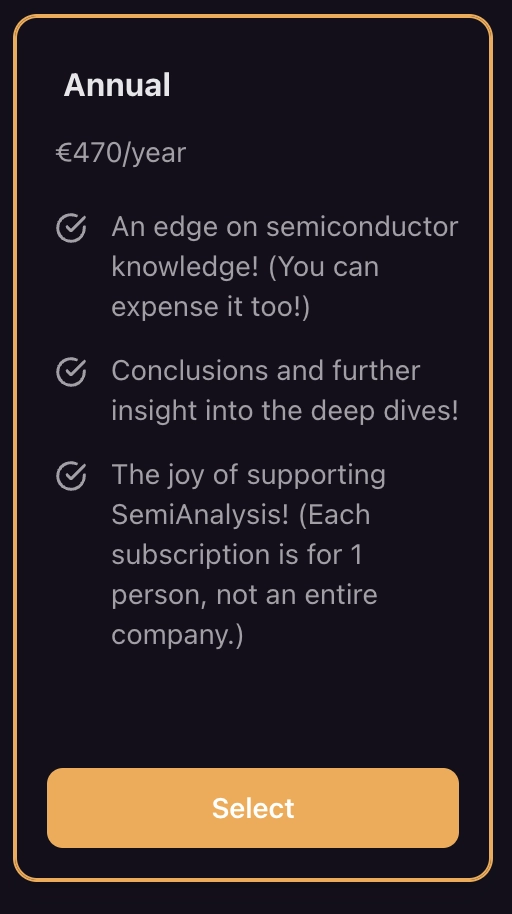Click the 'An edge on semiconductor' line
Viewport: 512px width, 914px height.
(x=285, y=227)
